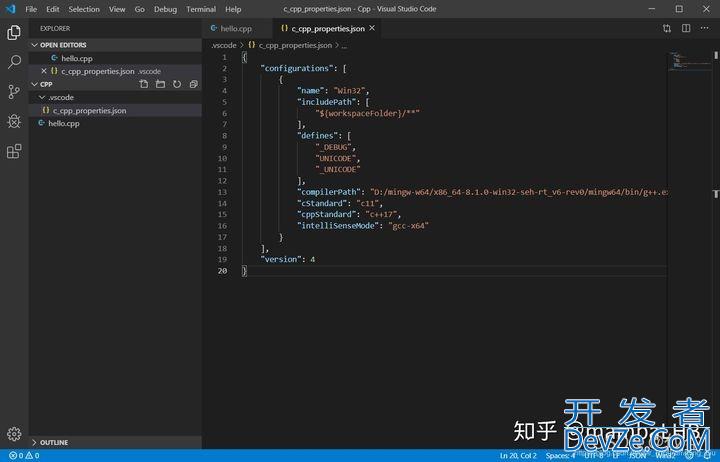The height and width of the screenshot is (462, 720).
Task: Click Ln 20, Col 2 in status bar
Action: (x=518, y=456)
